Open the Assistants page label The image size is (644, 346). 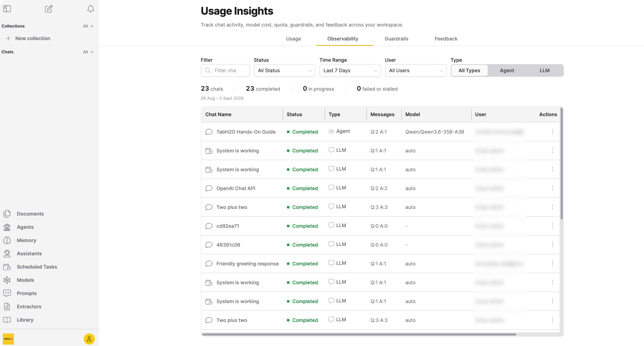[x=29, y=254]
